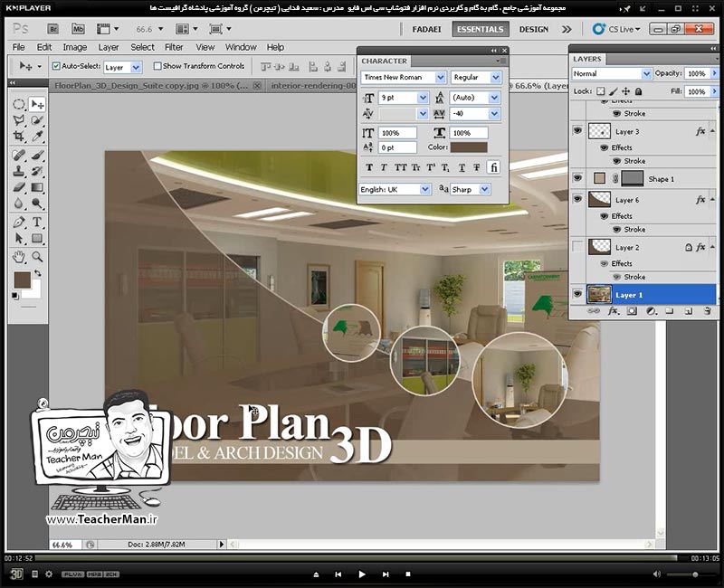Select the History Brush tool

tap(37, 171)
